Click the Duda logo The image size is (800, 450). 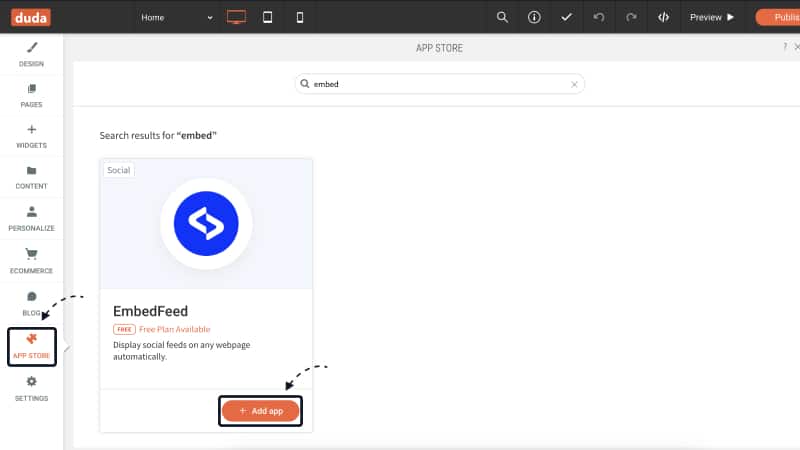click(31, 17)
